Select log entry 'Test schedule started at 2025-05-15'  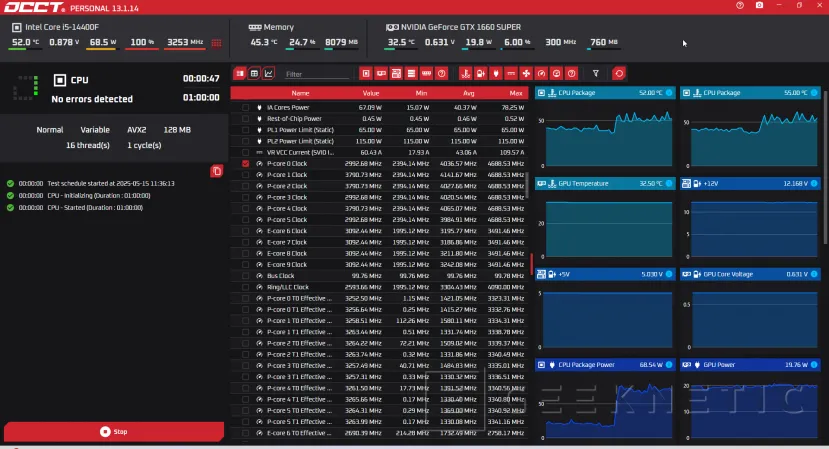click(x=110, y=184)
